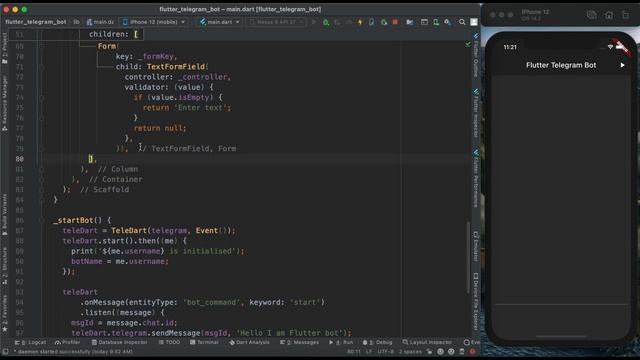Screen dimensions: 640x360
Task: Open the Profiler tool window tab
Action: (x=67, y=342)
